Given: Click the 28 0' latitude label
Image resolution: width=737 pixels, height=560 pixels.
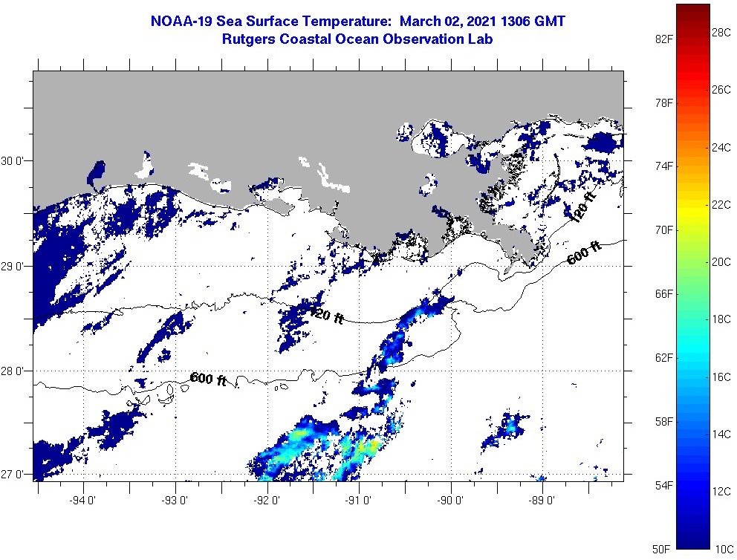Looking at the screenshot, I should click(11, 371).
